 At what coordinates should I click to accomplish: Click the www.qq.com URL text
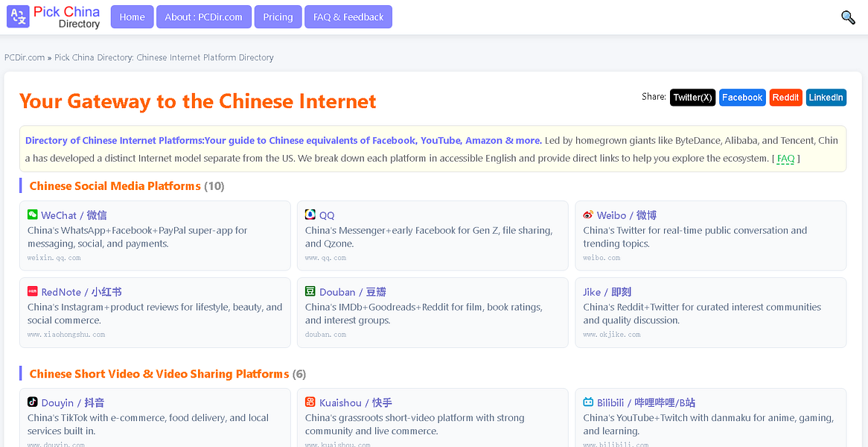coord(325,258)
